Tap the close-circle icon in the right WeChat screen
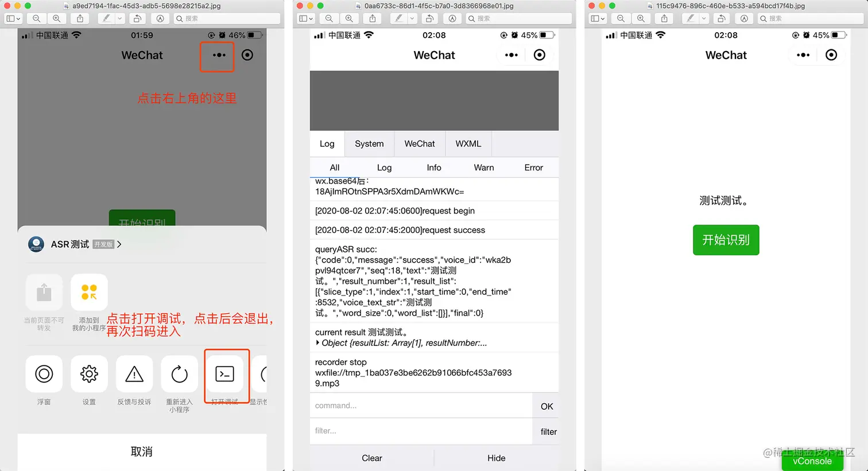The image size is (868, 471). [x=831, y=55]
